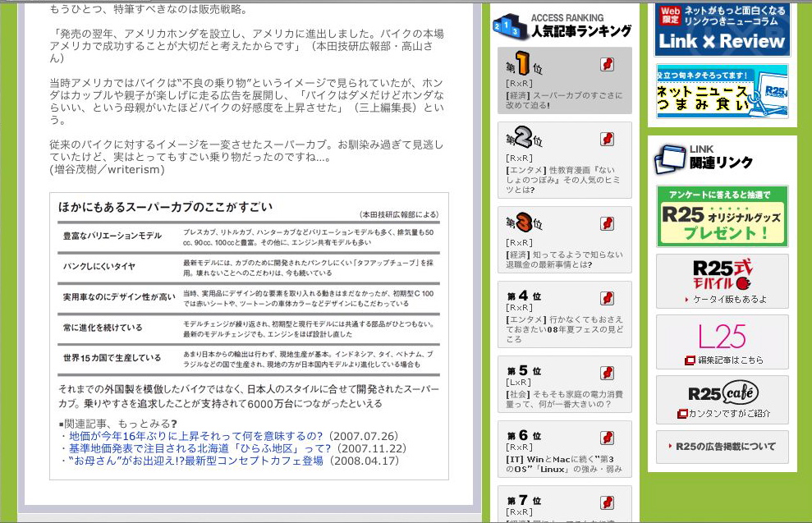Click the 第5位 rank label

coord(524,371)
